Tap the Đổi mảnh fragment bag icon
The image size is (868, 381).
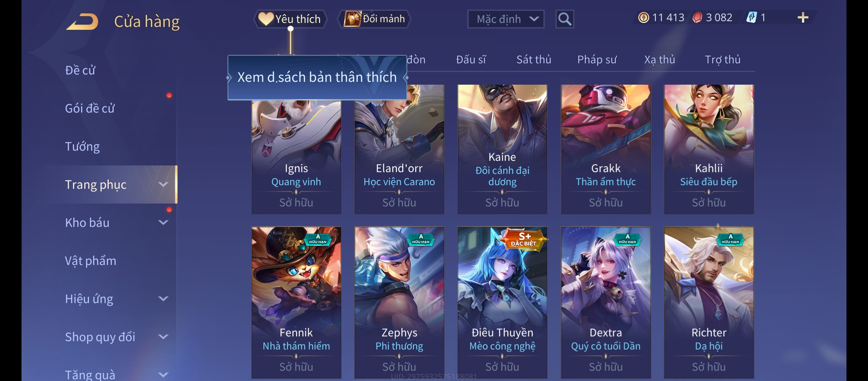pos(352,19)
